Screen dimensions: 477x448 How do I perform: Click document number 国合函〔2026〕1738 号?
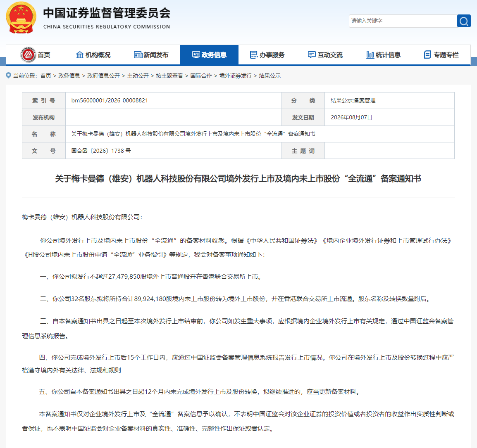point(101,151)
